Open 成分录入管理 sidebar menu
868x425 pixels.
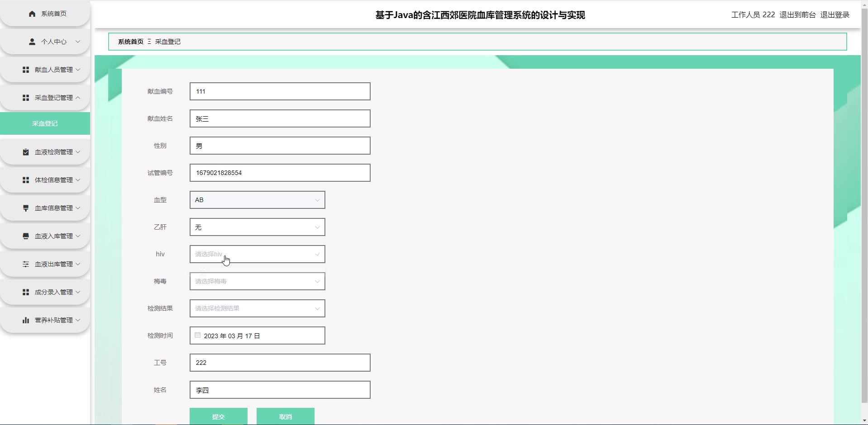(45, 292)
